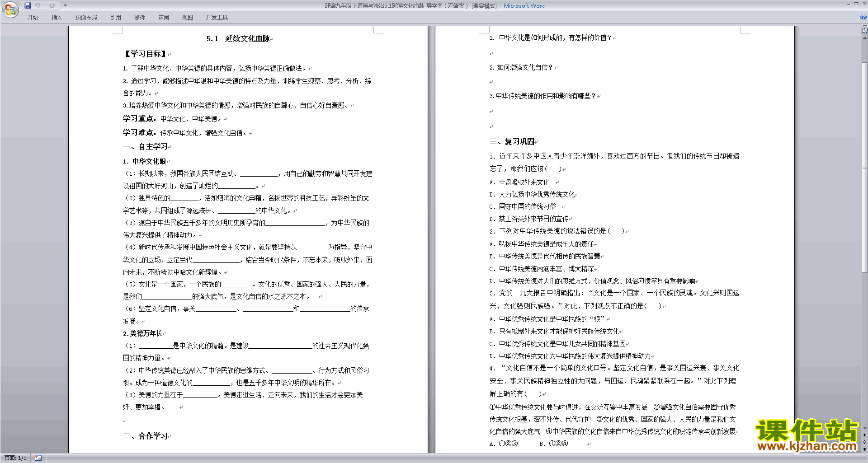This screenshot has width=868, height=463.
Task: Click the heading '三、复习巩固'
Action: 512,141
